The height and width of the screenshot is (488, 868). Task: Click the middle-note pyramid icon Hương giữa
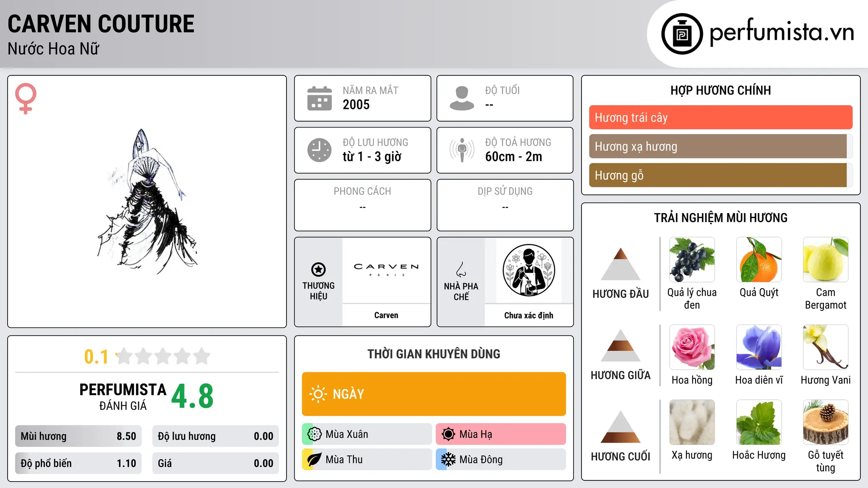tap(620, 345)
